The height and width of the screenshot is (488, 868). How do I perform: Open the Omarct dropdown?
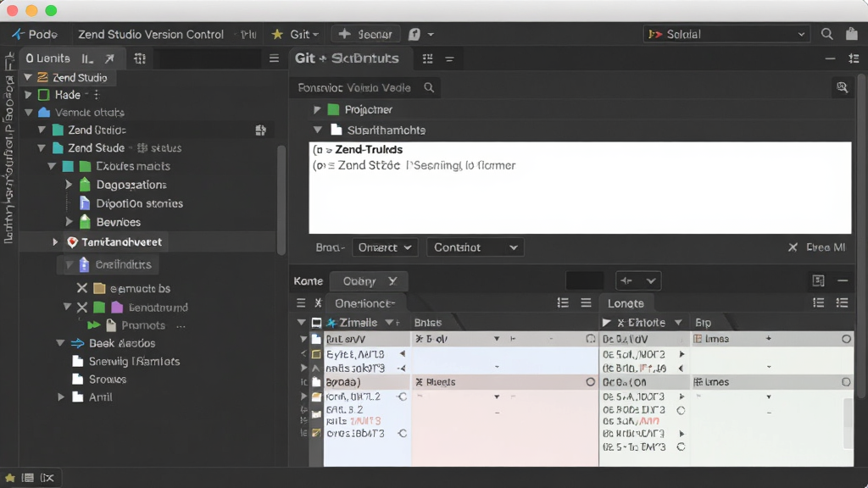(x=385, y=247)
